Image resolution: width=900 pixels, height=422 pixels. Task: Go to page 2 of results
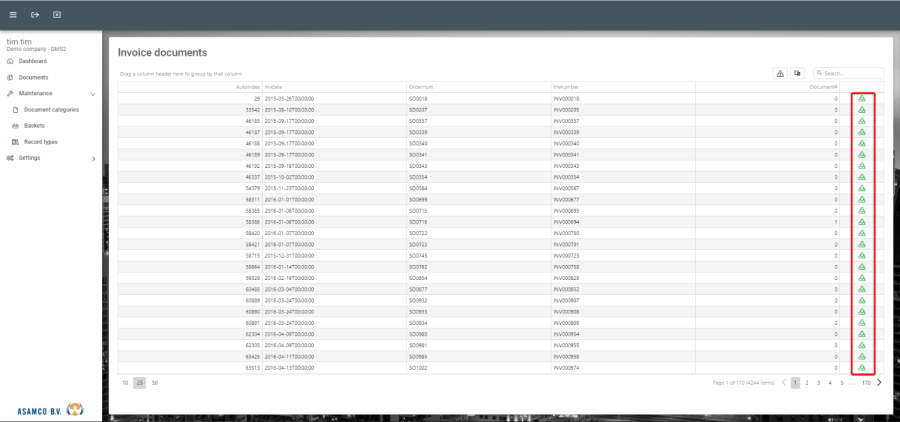[x=807, y=382]
